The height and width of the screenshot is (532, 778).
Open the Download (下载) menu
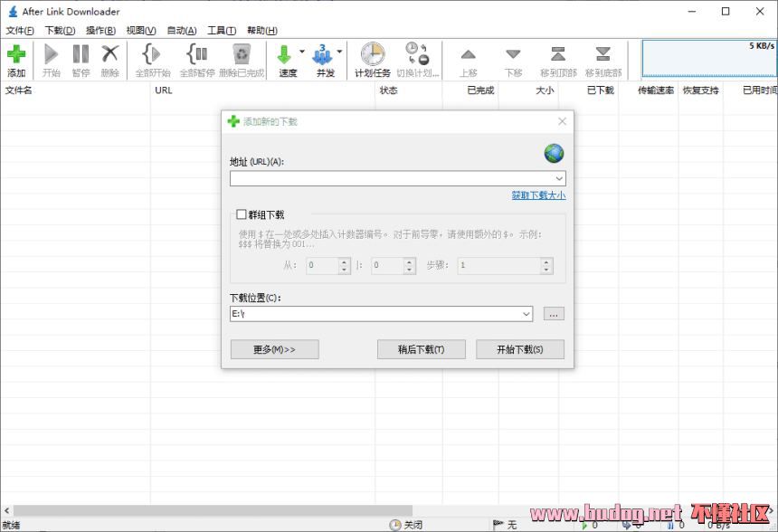60,31
